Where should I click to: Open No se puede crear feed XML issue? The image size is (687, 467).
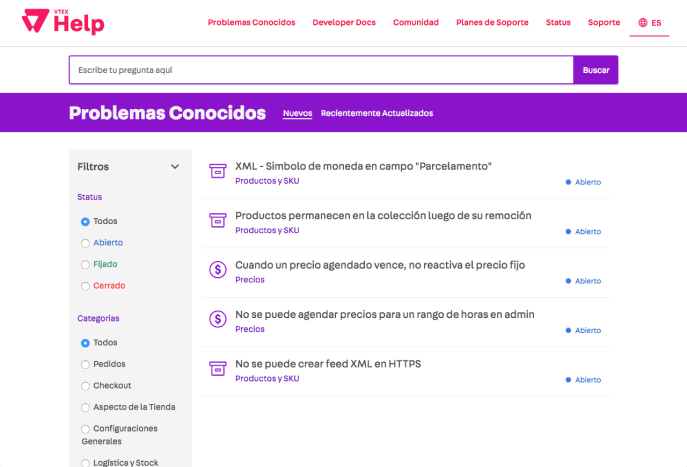click(328, 364)
